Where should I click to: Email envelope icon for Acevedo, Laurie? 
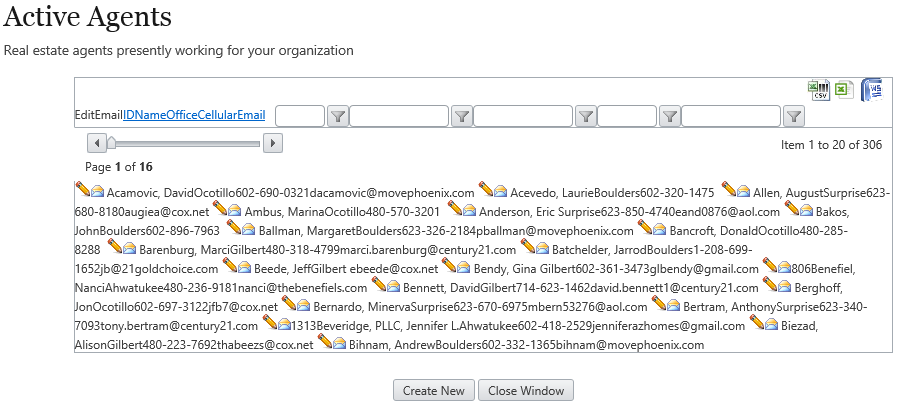[x=501, y=192]
